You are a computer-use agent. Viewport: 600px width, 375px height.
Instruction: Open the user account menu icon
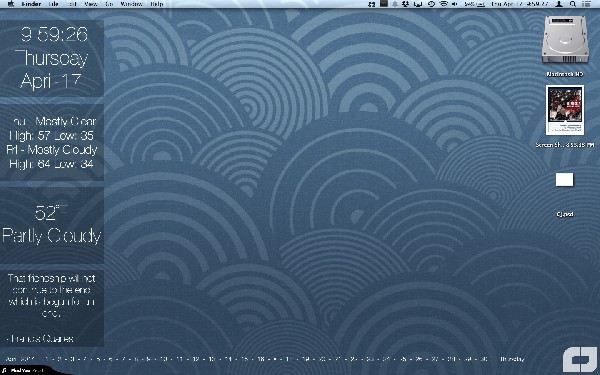pos(559,4)
